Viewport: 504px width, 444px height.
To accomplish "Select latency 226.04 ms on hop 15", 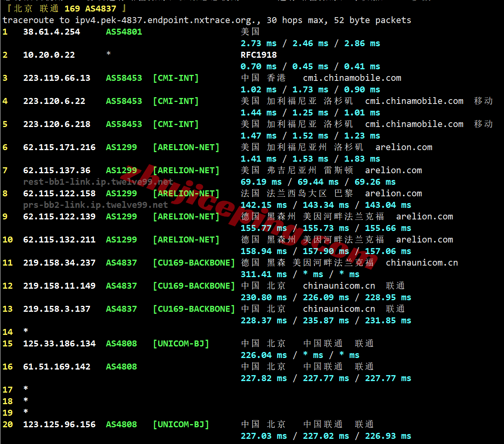I will 264,355.
